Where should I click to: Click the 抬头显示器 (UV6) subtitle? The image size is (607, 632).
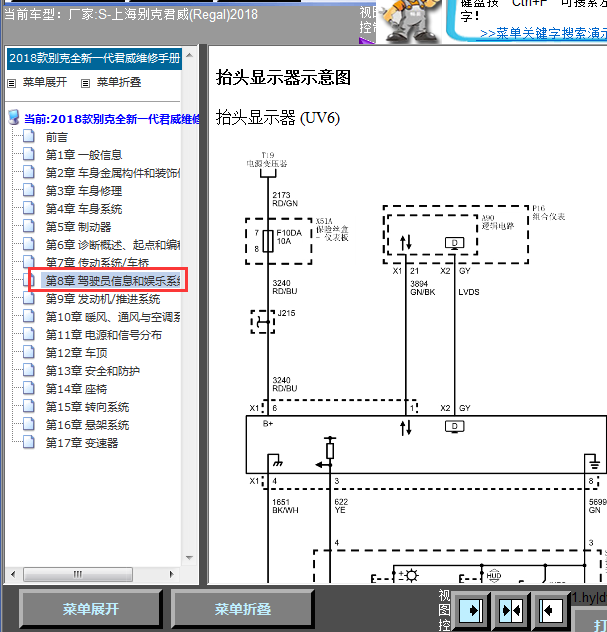(x=278, y=118)
